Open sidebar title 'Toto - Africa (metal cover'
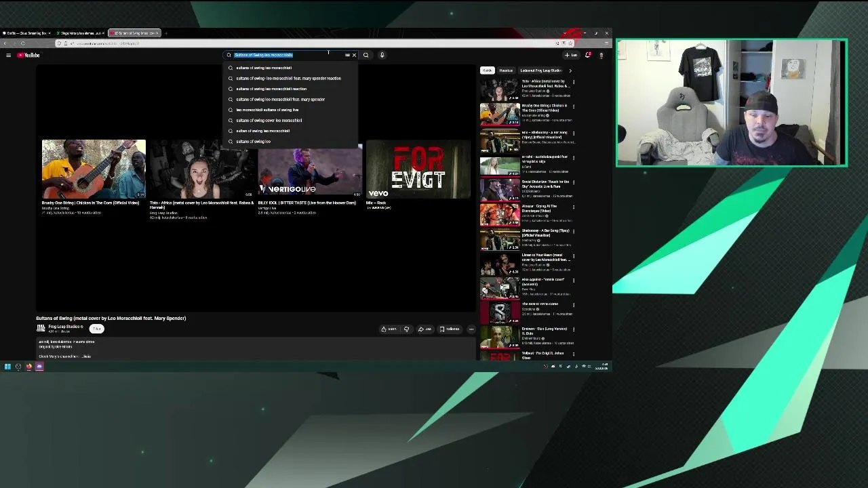868x488 pixels. pos(545,83)
